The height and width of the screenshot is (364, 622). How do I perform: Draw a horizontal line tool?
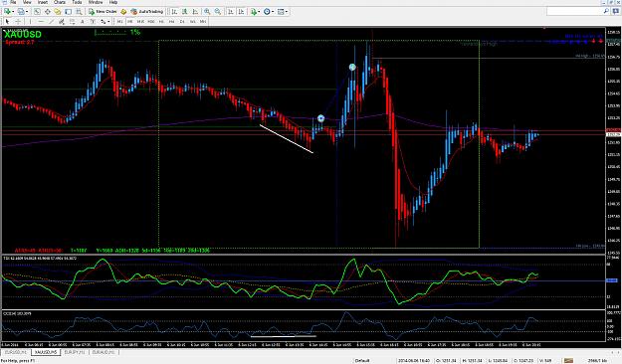[41, 21]
